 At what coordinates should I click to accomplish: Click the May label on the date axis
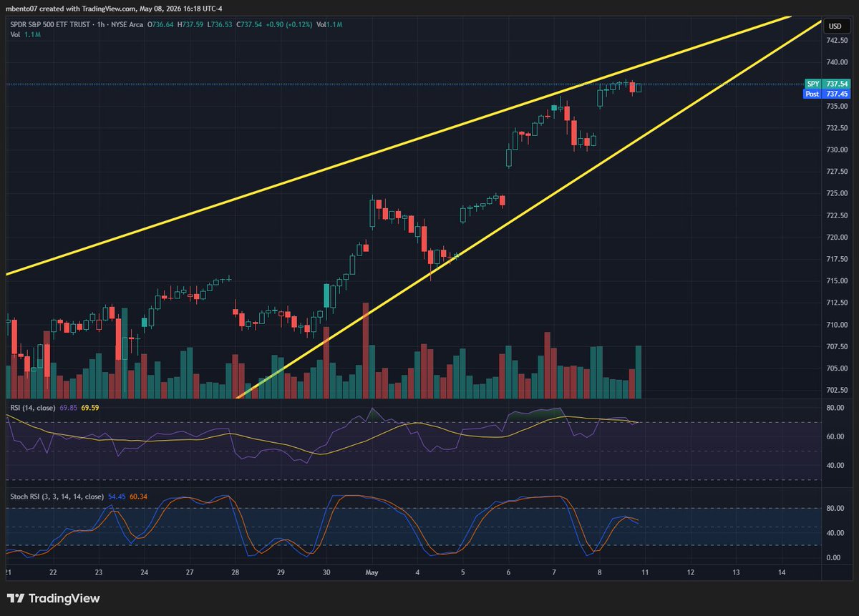[372, 572]
